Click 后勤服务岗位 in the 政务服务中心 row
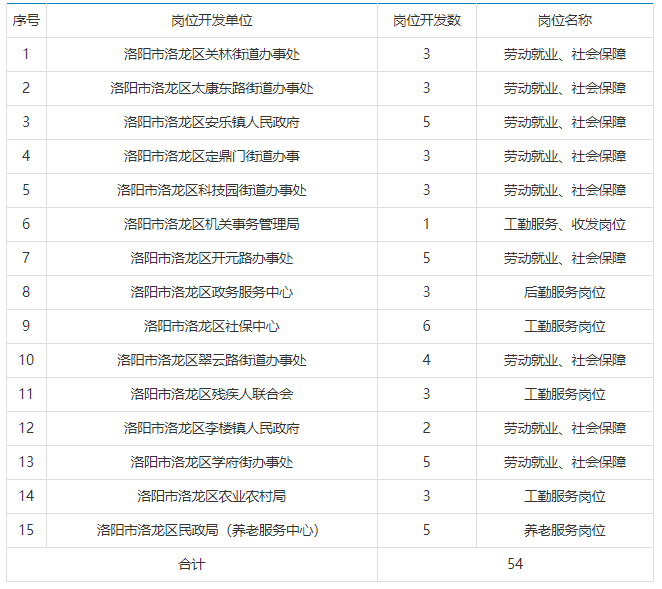Image resolution: width=662 pixels, height=589 pixels. pyautogui.click(x=565, y=292)
